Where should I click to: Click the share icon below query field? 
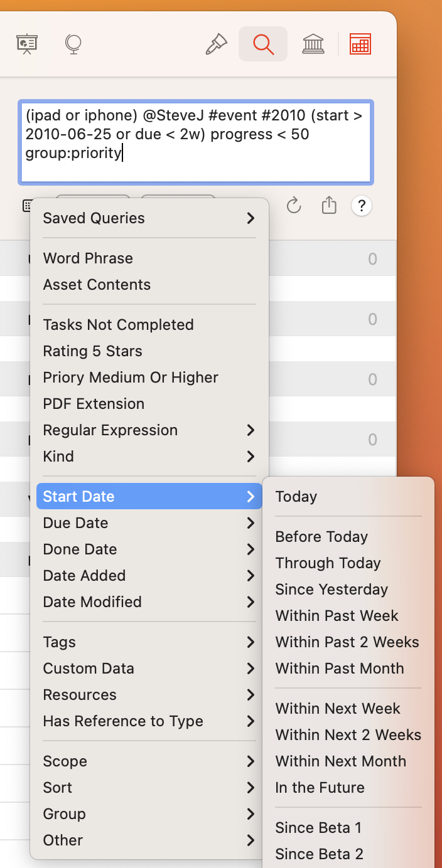[x=329, y=206]
